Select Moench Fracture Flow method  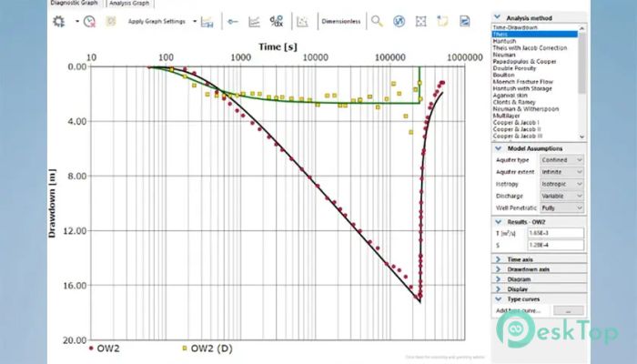(523, 82)
